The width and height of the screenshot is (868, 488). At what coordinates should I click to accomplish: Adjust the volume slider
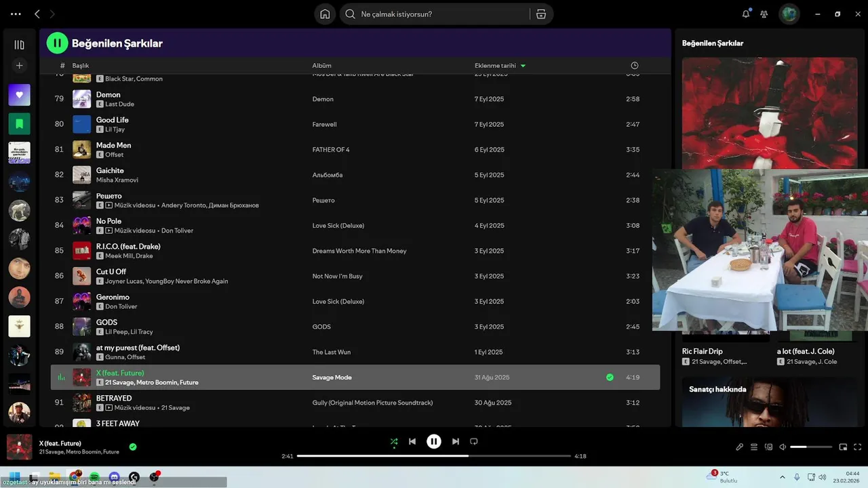811,447
